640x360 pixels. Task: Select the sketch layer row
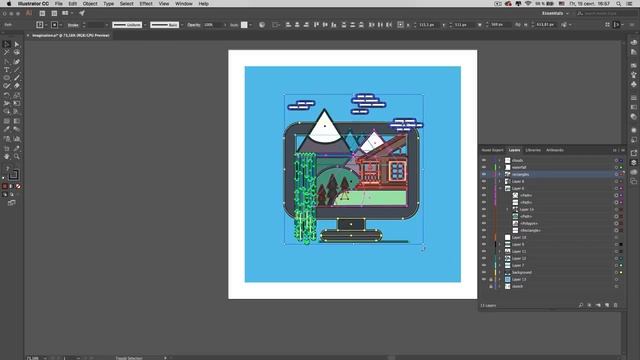click(x=552, y=286)
